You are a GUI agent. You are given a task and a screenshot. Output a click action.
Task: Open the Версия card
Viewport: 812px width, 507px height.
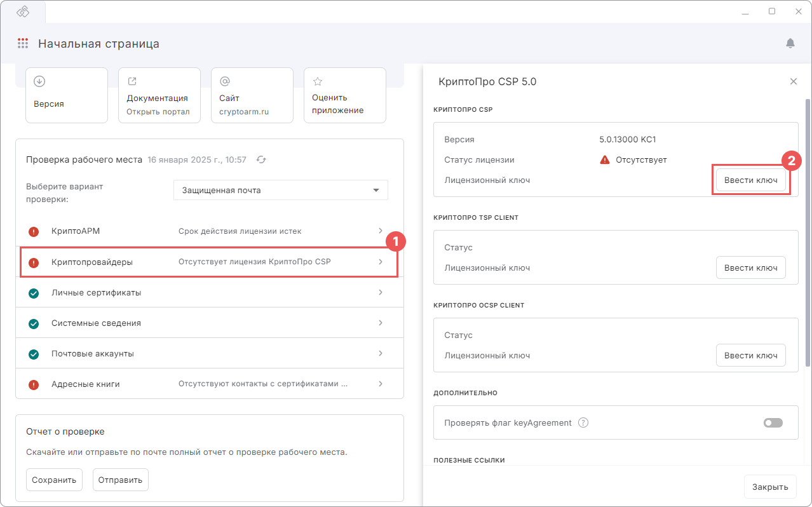click(67, 95)
